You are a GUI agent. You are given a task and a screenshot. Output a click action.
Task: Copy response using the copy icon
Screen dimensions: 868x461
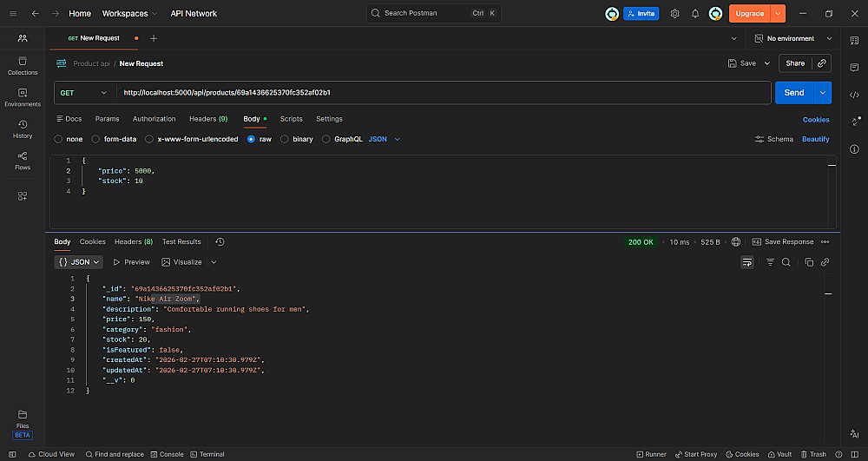click(809, 262)
